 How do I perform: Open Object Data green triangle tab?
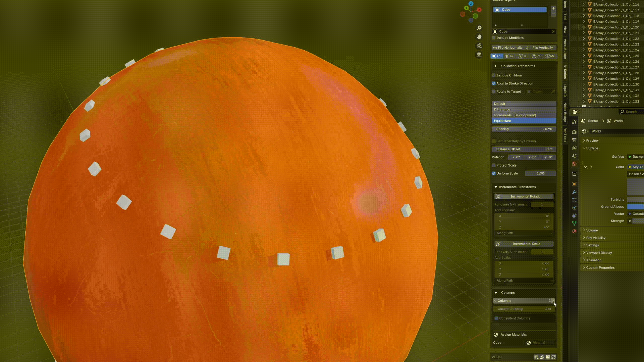574,223
